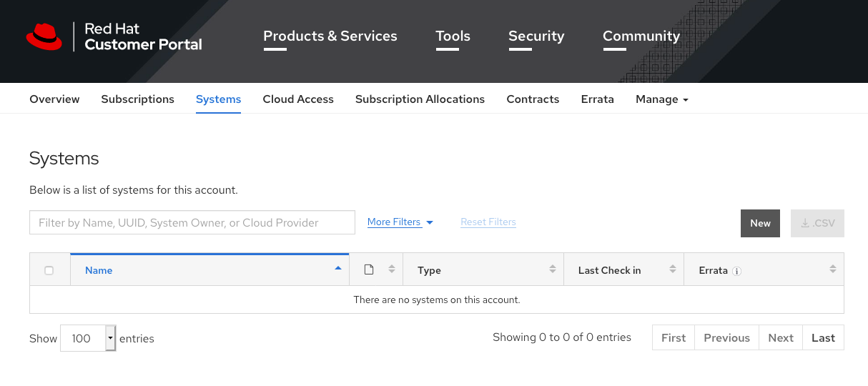Click the 'There are no systems on this account.' message

click(x=437, y=300)
